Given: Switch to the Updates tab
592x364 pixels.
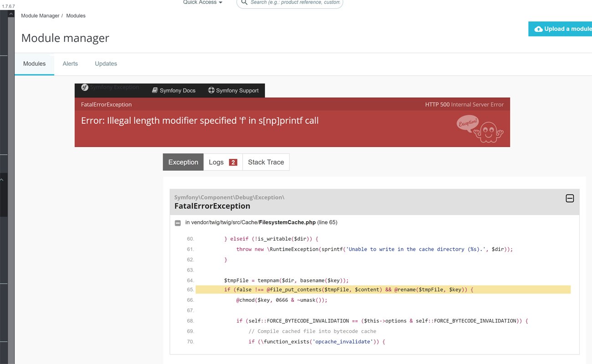Looking at the screenshot, I should pos(106,64).
